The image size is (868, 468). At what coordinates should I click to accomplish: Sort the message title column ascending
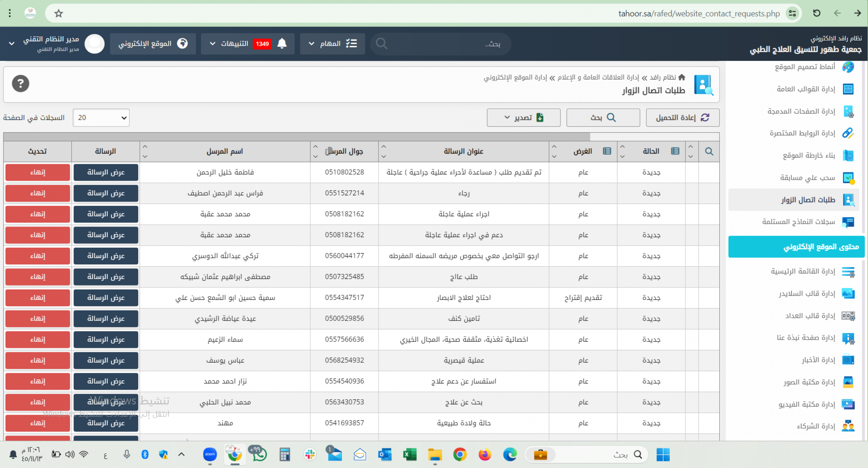[384, 147]
